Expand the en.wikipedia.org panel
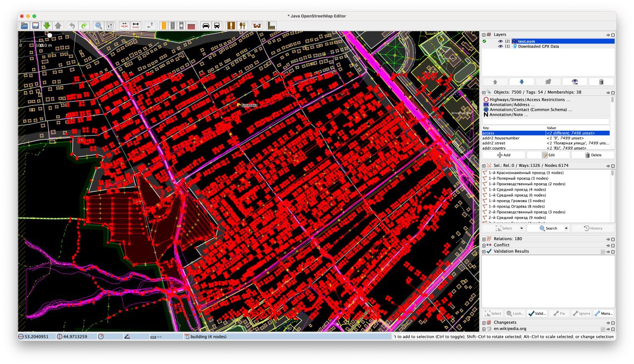 click(484, 329)
